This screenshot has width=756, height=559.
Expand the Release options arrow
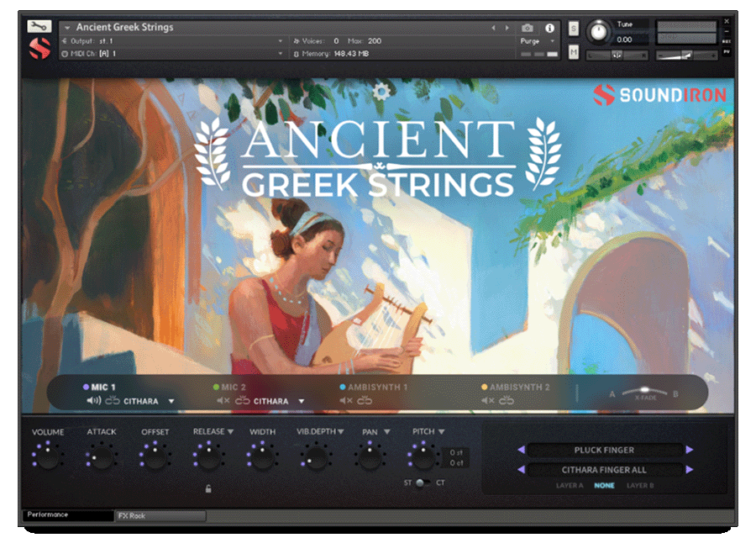pos(230,432)
